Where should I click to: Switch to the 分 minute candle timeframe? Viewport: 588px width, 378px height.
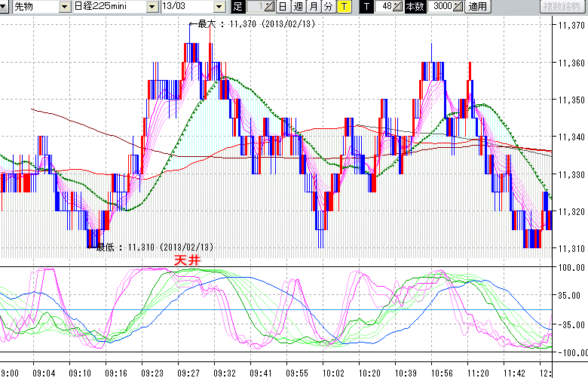(328, 7)
